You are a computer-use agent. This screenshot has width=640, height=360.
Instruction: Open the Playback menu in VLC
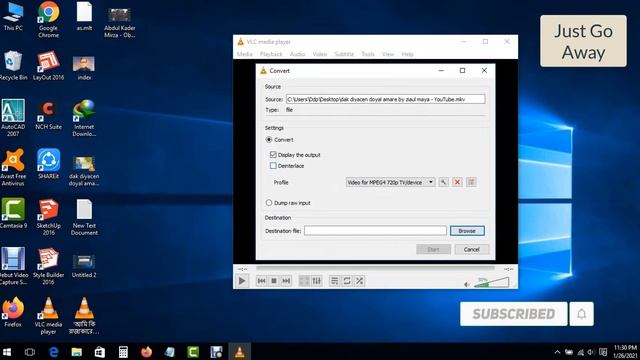click(x=271, y=54)
